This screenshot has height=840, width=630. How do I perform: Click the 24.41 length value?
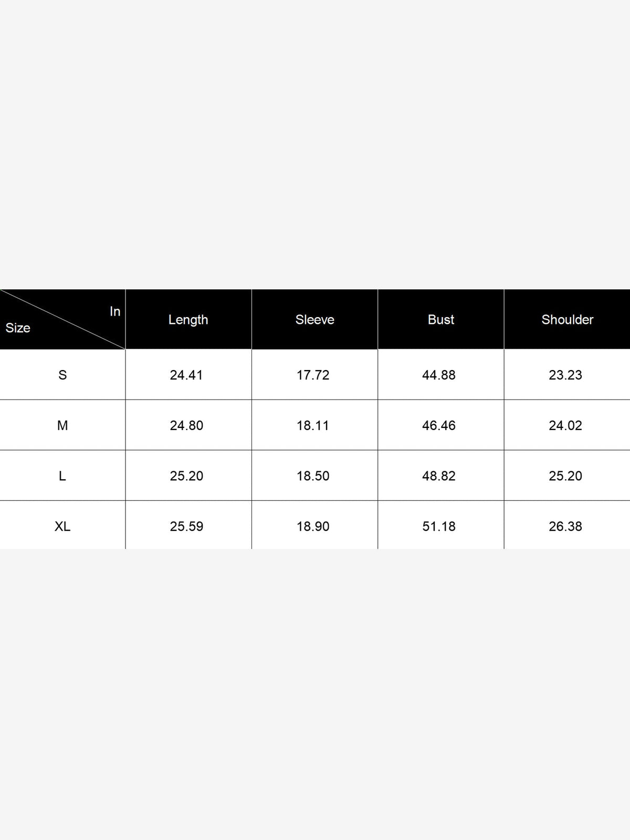coord(186,375)
